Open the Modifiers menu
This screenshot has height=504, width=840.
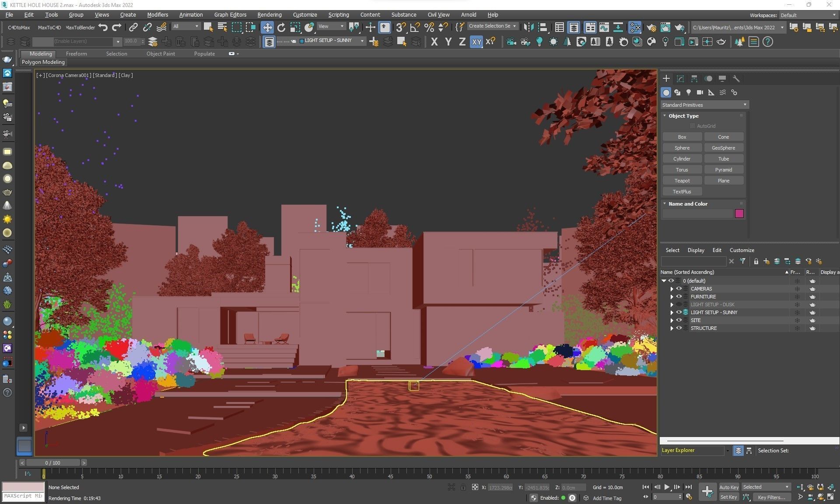point(157,15)
